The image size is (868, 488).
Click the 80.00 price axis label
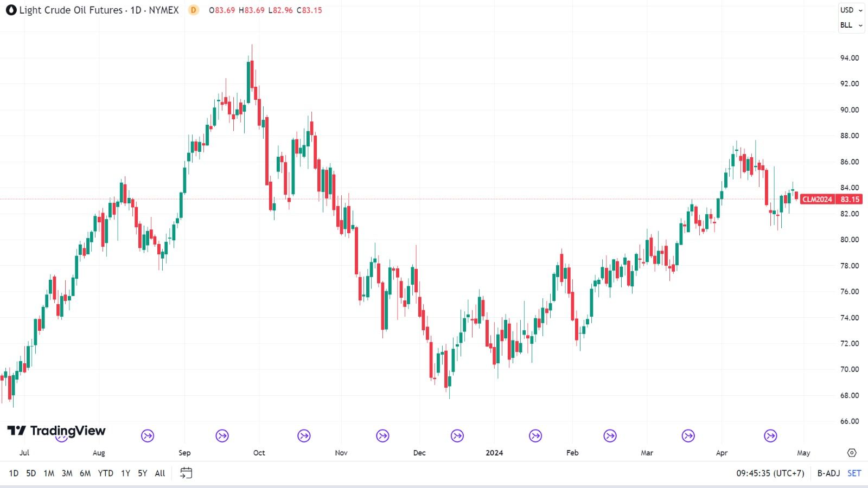(850, 240)
